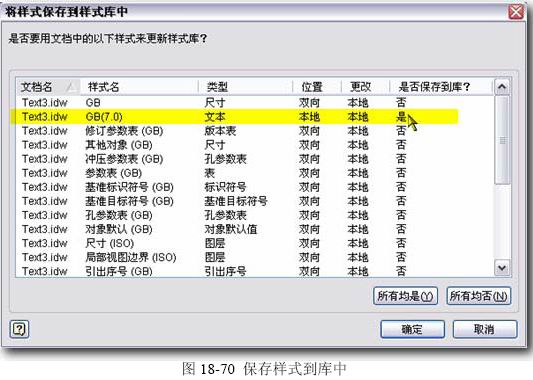The height and width of the screenshot is (380, 533).
Task: Select the 基准标识符号 (GB) style name
Action: (130, 187)
